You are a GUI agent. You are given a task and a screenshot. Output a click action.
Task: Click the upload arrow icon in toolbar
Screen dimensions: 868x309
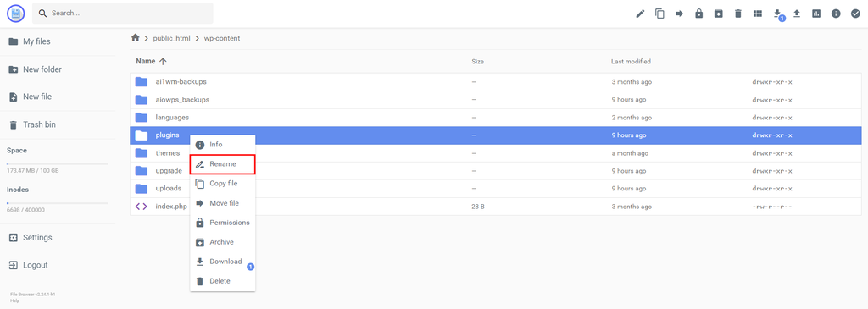click(x=797, y=14)
